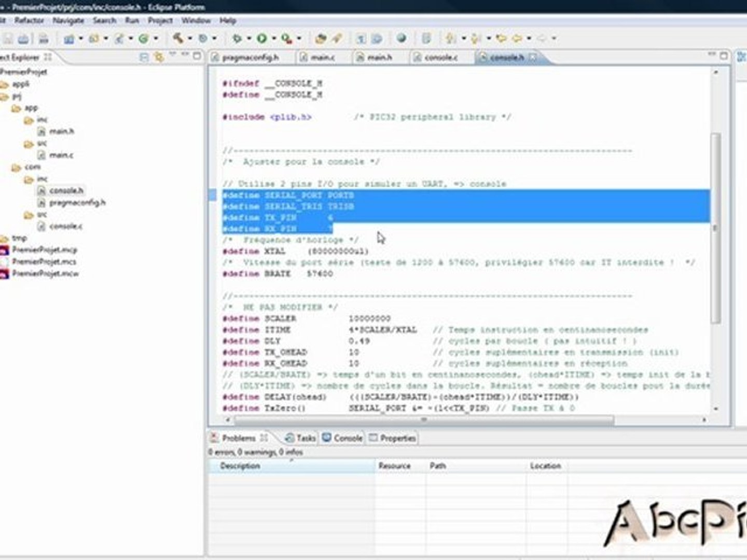Click the External Tools run icon

(x=286, y=38)
